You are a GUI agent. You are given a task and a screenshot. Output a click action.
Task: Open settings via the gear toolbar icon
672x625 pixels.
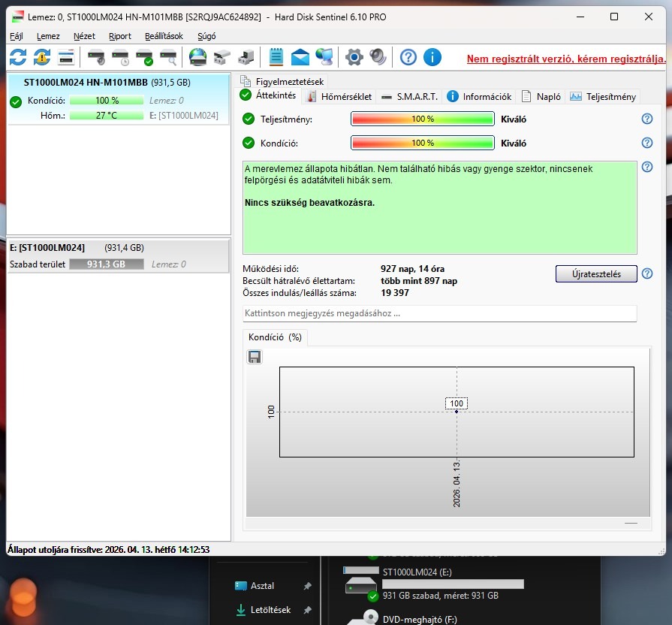(354, 57)
